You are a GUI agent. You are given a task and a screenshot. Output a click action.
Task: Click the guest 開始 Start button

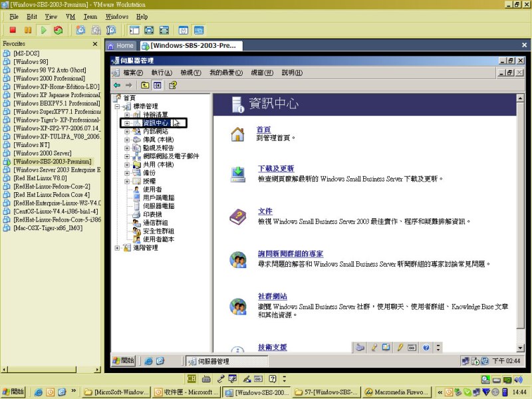coord(124,361)
